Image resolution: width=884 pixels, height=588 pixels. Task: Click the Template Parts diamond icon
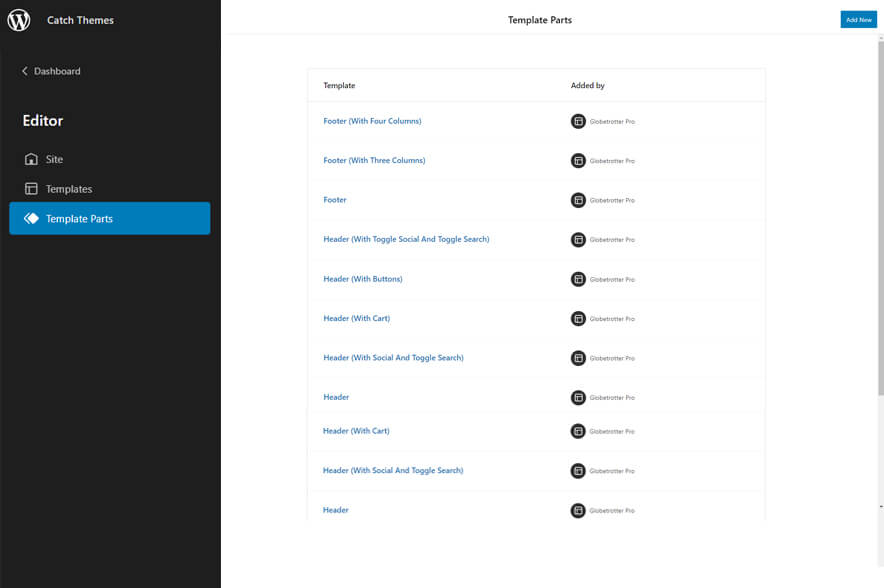[x=31, y=217]
